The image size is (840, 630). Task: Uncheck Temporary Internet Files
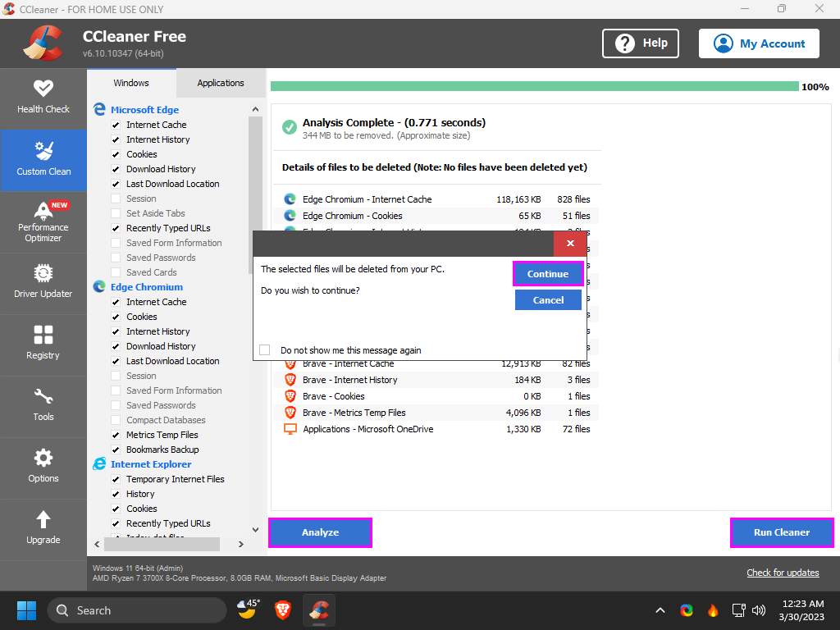tap(115, 479)
